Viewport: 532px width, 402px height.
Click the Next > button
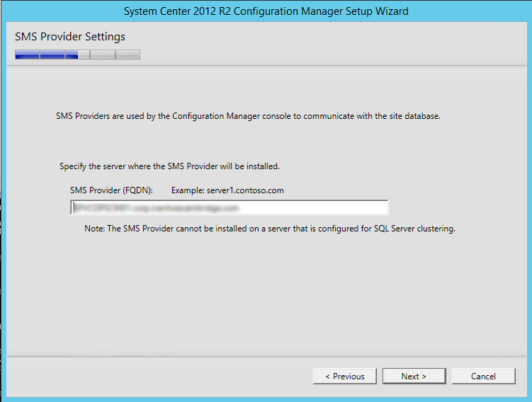[414, 377]
